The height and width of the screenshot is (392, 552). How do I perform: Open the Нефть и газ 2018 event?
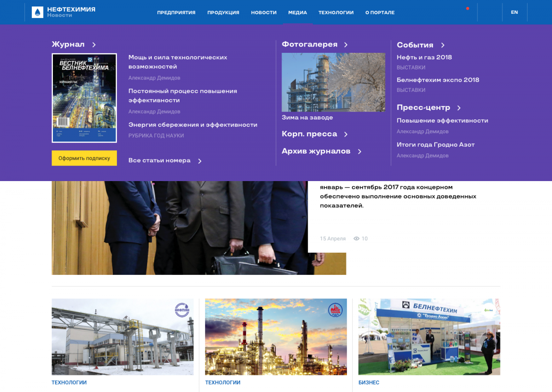(x=424, y=57)
